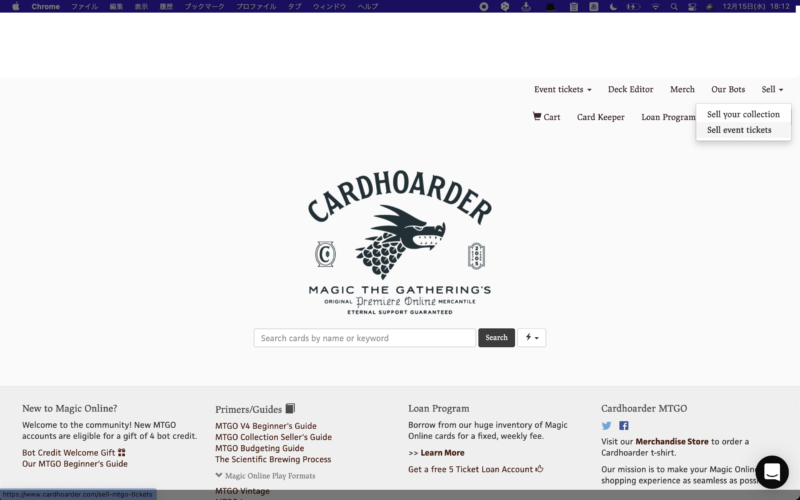This screenshot has height=500, width=800.
Task: Go to the Merch page
Action: click(x=682, y=89)
